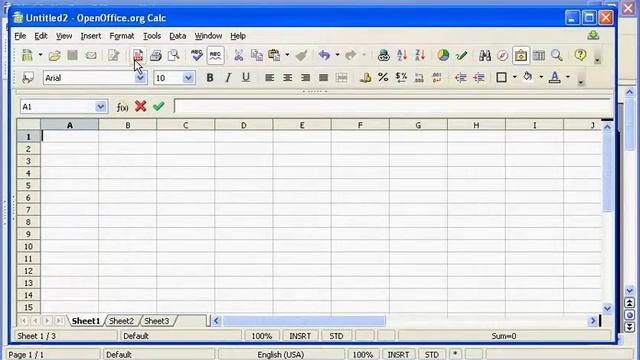Toggle the Navigator compass icon
This screenshot has width=640, height=360.
click(502, 55)
